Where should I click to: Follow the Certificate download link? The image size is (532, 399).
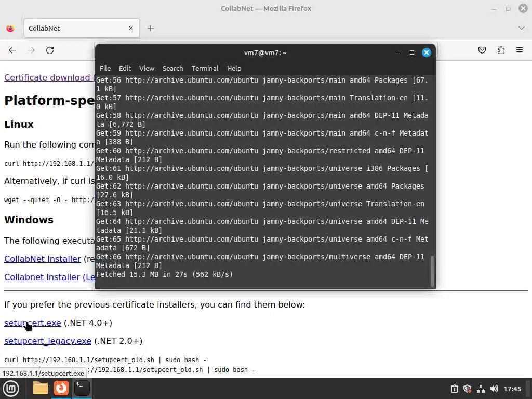49,78
